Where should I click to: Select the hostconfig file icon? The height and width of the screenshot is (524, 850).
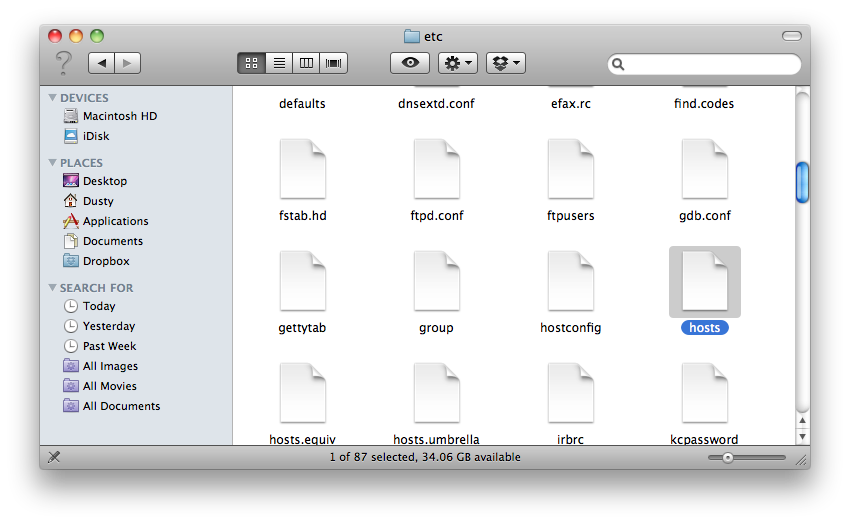(570, 281)
